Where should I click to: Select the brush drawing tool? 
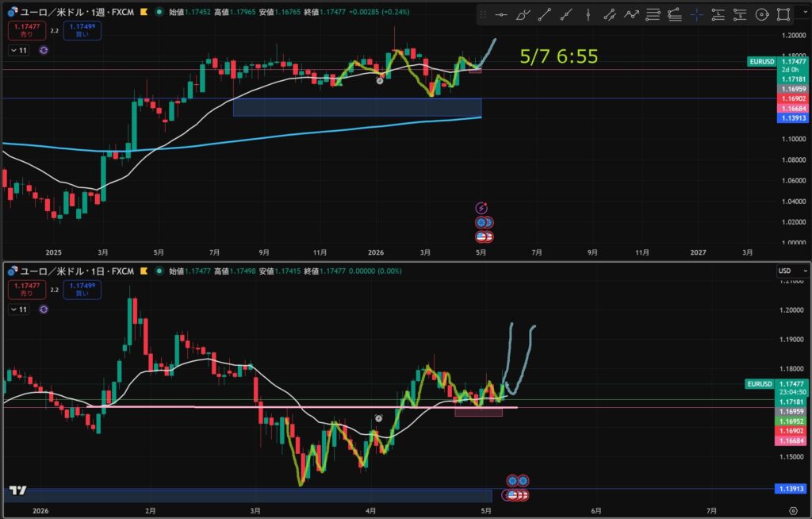pyautogui.click(x=523, y=15)
